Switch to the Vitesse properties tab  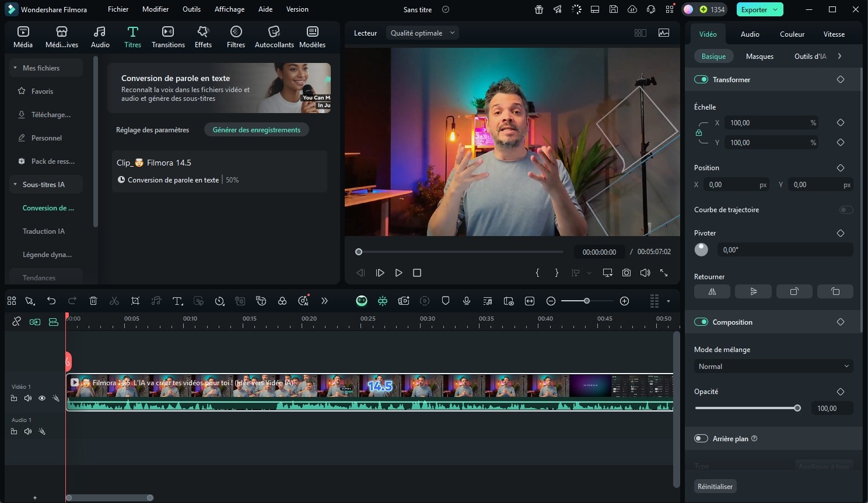(834, 34)
